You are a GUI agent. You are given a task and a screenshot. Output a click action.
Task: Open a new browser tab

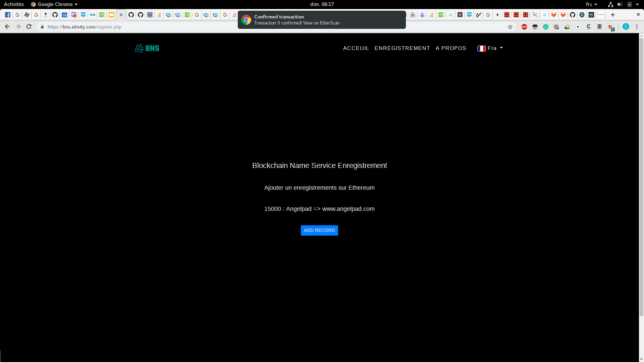613,15
